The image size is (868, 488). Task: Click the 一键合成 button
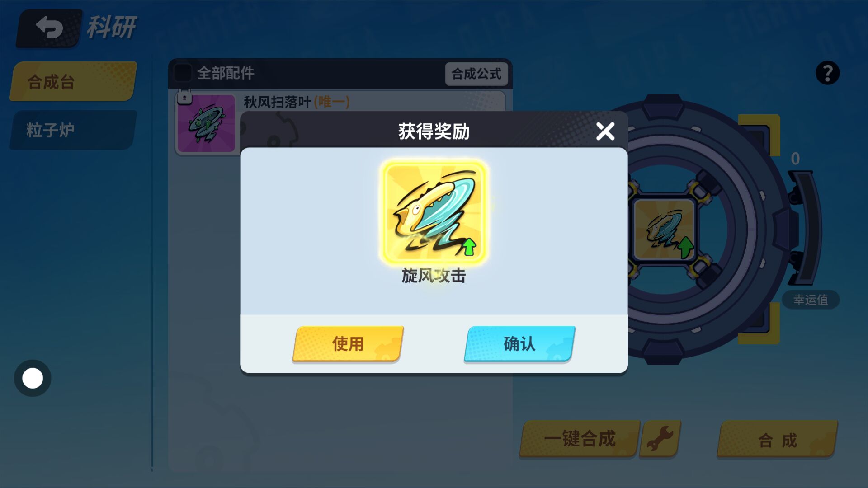[x=580, y=439]
